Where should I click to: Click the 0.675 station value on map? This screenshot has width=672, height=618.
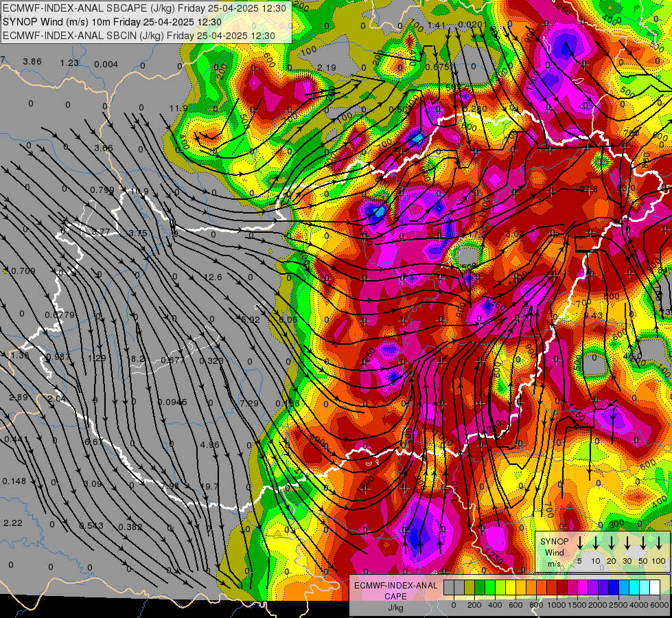tap(437, 67)
